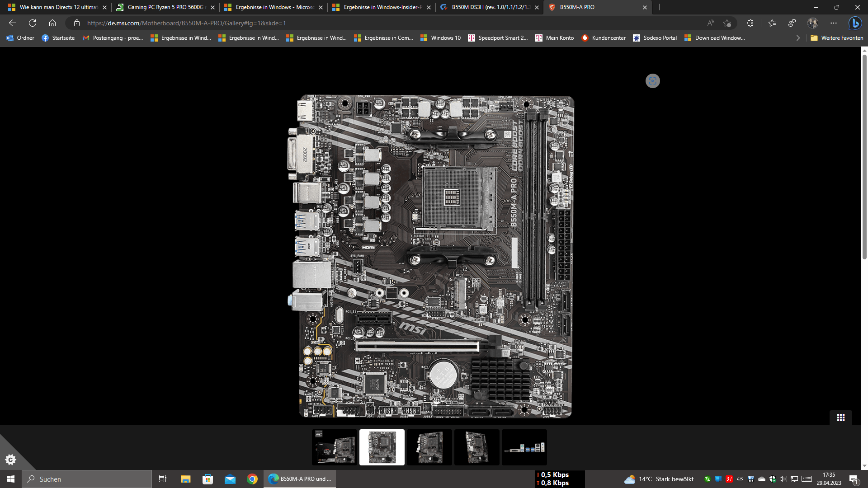Switch to B550M DS3H tab
This screenshot has height=488, width=868.
[489, 7]
